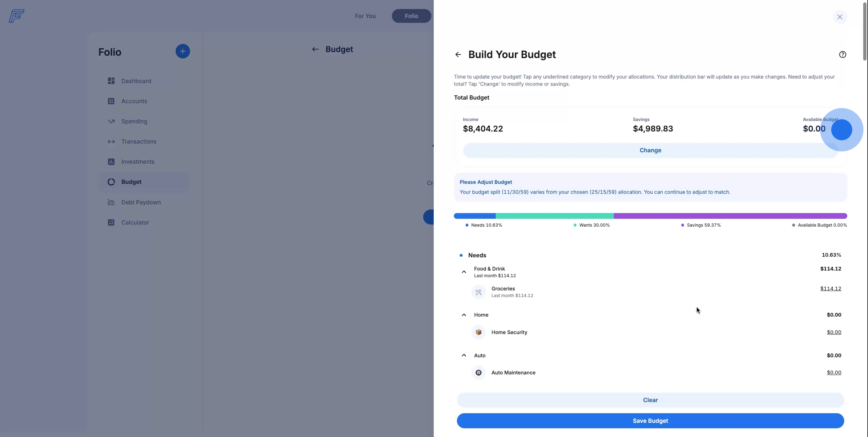Clear all budget allocations
The image size is (868, 437).
[650, 400]
